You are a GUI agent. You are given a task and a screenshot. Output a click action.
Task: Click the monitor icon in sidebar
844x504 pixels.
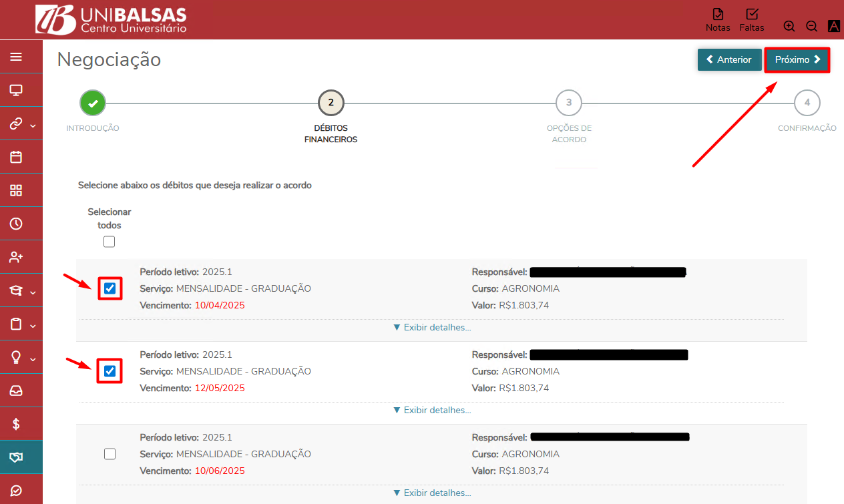coord(16,90)
